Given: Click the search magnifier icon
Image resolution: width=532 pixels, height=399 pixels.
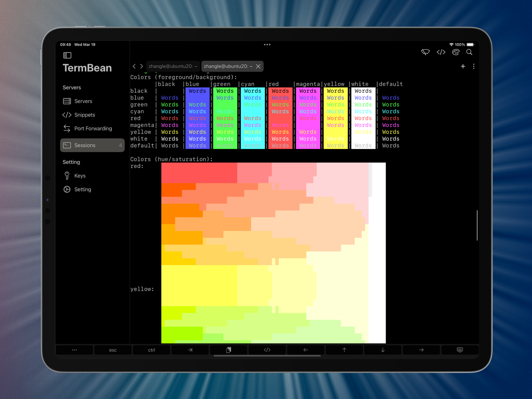Looking at the screenshot, I should tap(469, 52).
